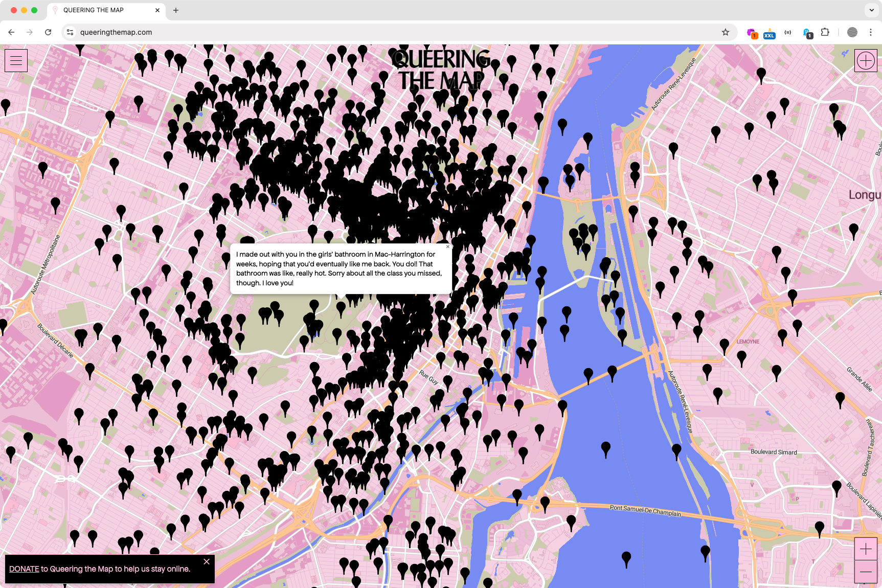
Task: Add a new pin with the circled plus button
Action: (x=866, y=61)
